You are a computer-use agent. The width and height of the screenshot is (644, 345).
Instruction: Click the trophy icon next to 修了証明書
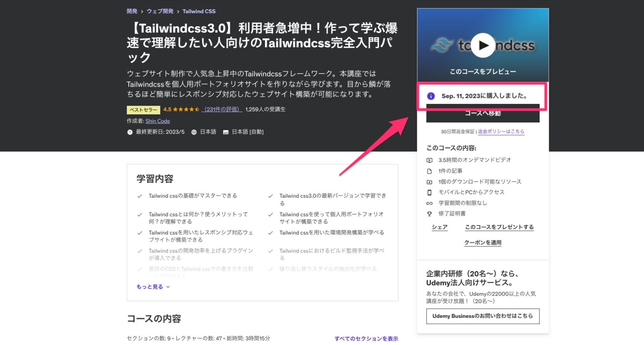(429, 214)
